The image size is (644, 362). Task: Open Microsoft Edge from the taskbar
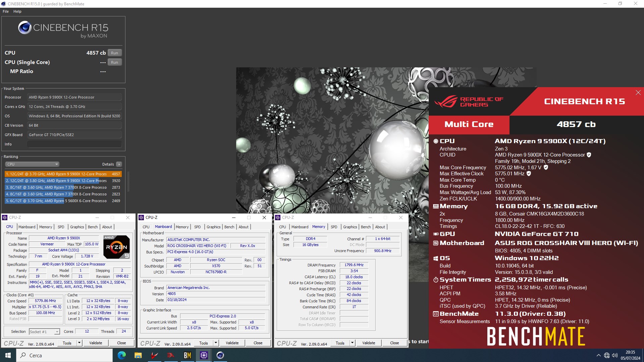point(121,355)
